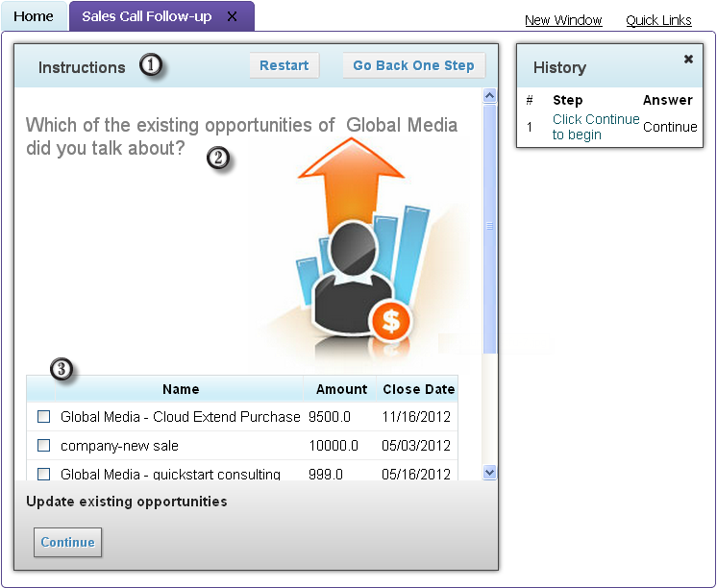This screenshot has height=588, width=717.
Task: Click the scroll down arrow in instructions
Action: click(489, 472)
